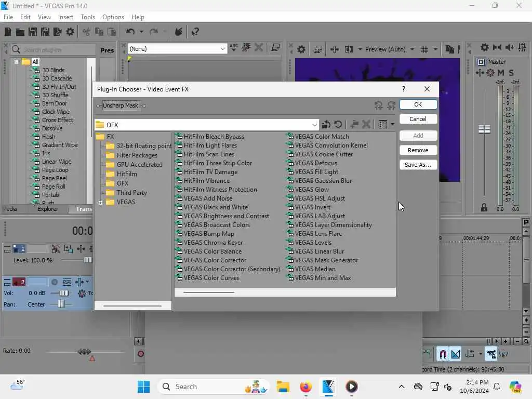Click the delete X icon in Plug-In Chooser
The width and height of the screenshot is (532, 399).
click(366, 125)
